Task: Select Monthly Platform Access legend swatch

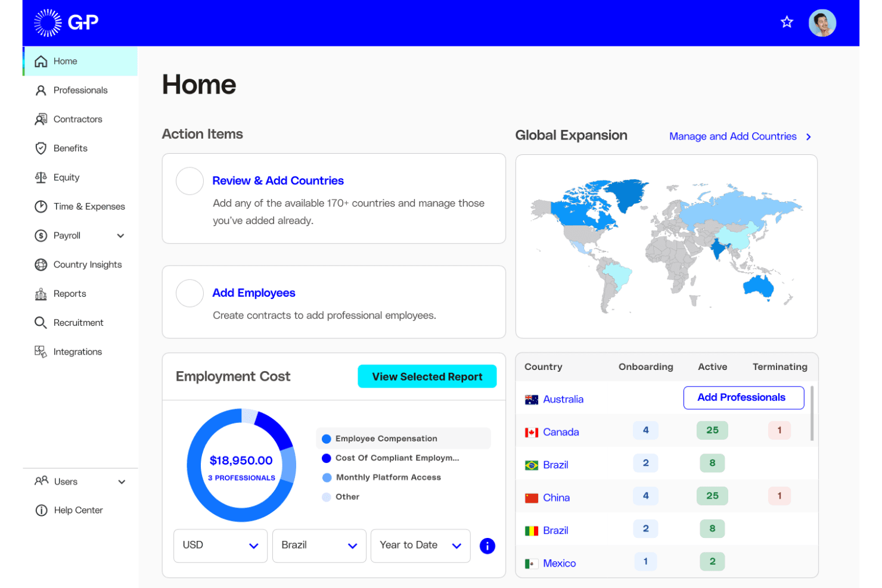Action: click(x=327, y=478)
